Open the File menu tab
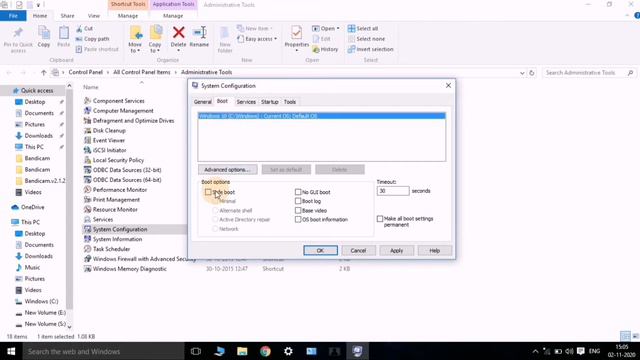 [13, 16]
